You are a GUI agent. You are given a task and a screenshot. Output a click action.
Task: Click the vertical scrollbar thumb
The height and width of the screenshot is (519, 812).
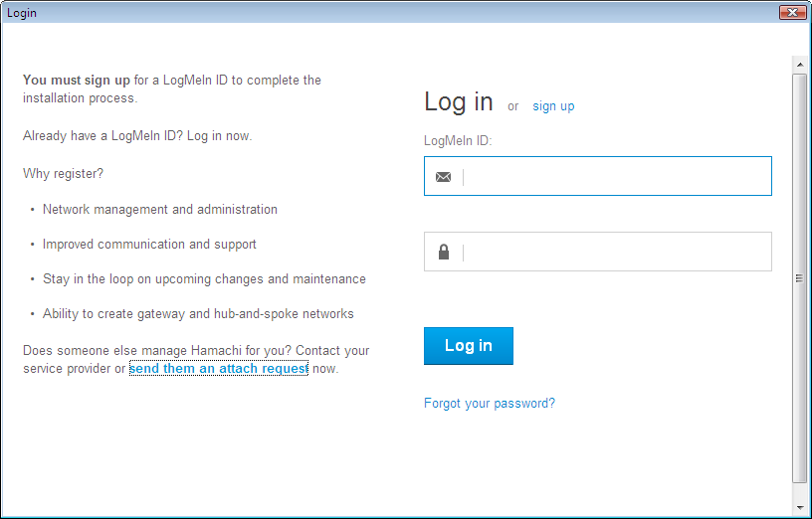[x=800, y=278]
